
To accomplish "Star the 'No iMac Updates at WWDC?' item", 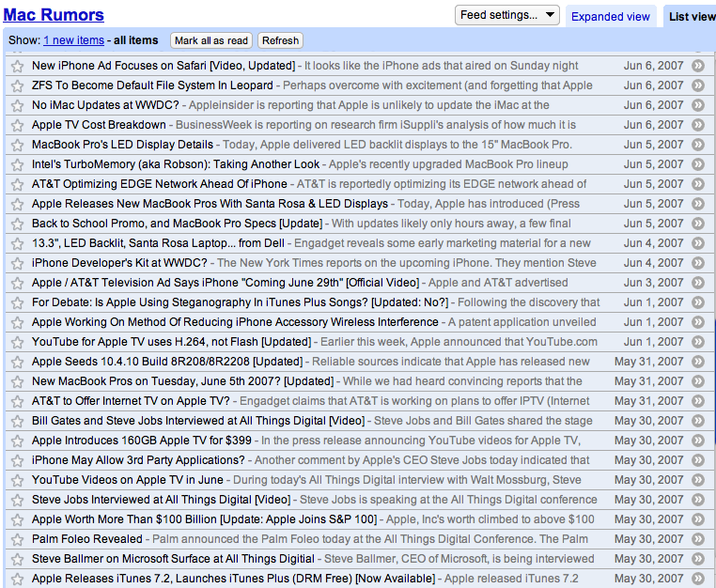I will coord(17,105).
